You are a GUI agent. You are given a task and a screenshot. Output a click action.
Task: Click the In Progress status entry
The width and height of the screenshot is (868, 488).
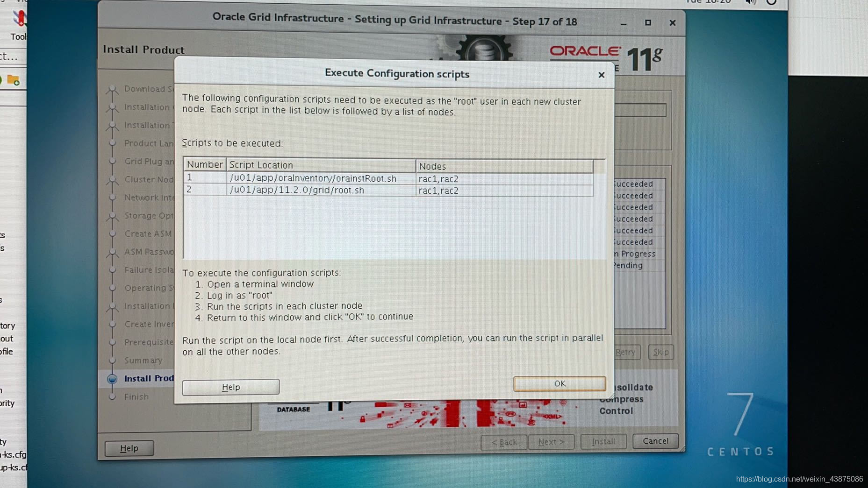click(x=635, y=254)
